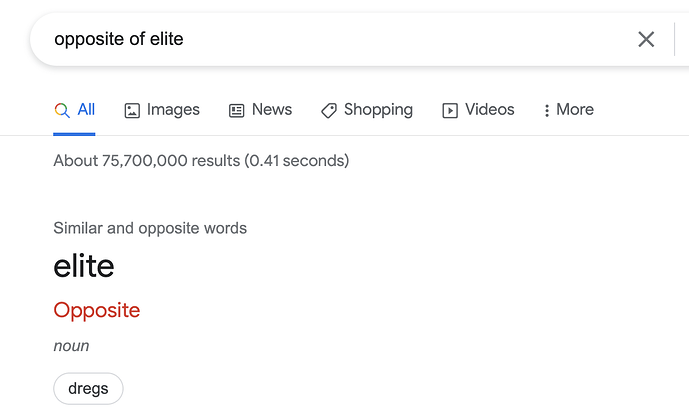Clear the search box with the X icon
The image size is (689, 414).
[x=646, y=39]
